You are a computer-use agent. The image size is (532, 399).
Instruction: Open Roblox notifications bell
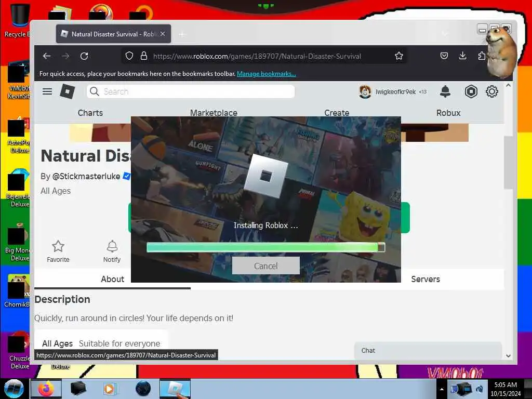[445, 91]
